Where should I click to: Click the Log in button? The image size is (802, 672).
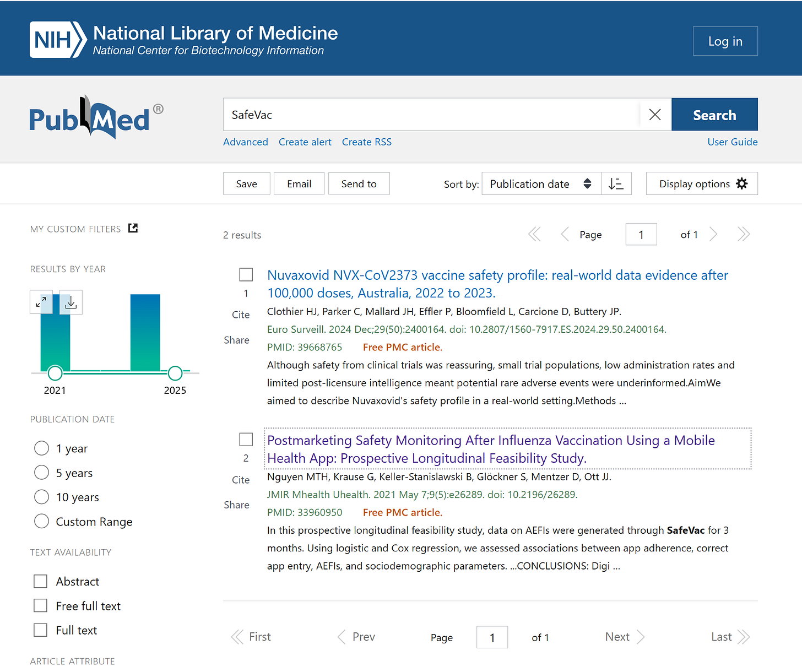tap(725, 41)
